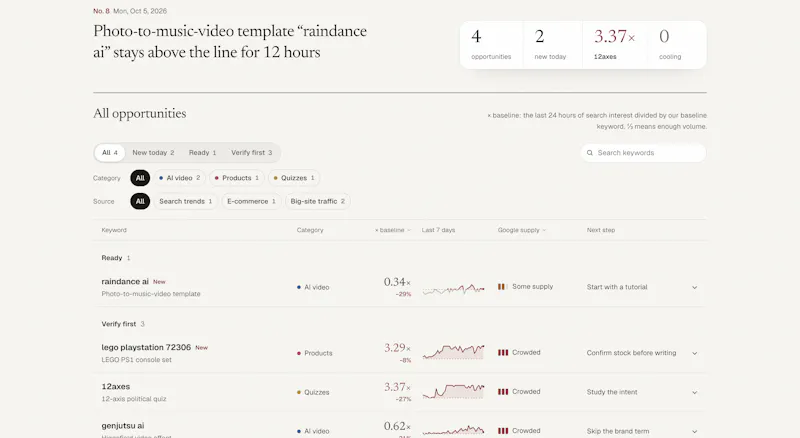Screen dimensions: 800x438
Task: Click the 0 cooling stat
Action: (x=677, y=44)
